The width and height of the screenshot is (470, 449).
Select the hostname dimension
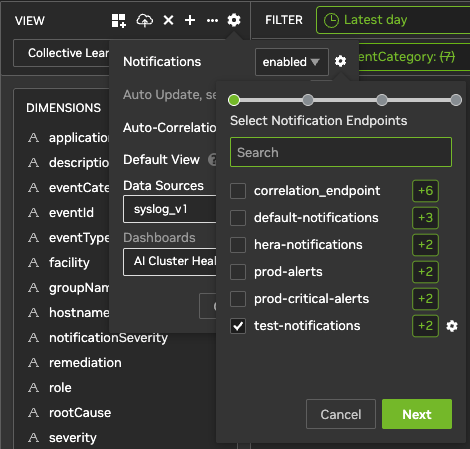[x=79, y=313]
